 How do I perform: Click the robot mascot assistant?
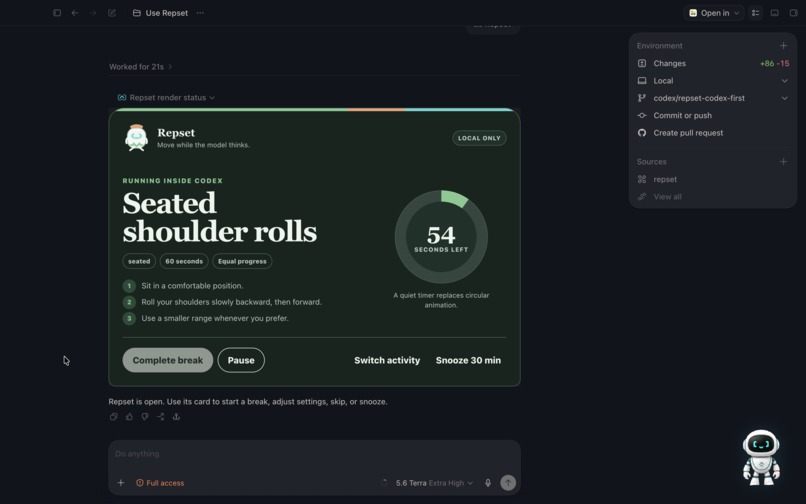[761, 458]
